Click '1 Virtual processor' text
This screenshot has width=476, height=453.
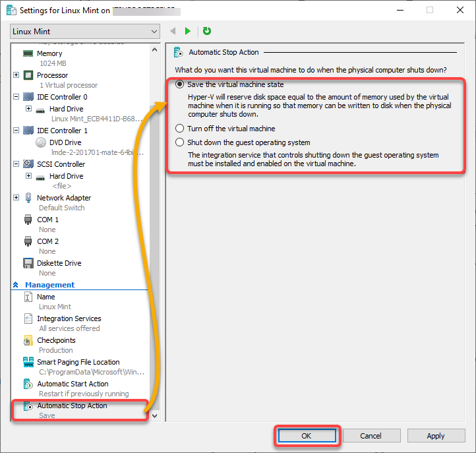point(69,85)
